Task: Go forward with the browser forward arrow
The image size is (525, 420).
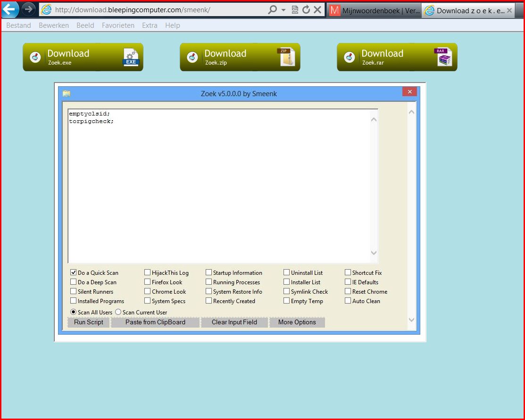Action: coord(28,9)
